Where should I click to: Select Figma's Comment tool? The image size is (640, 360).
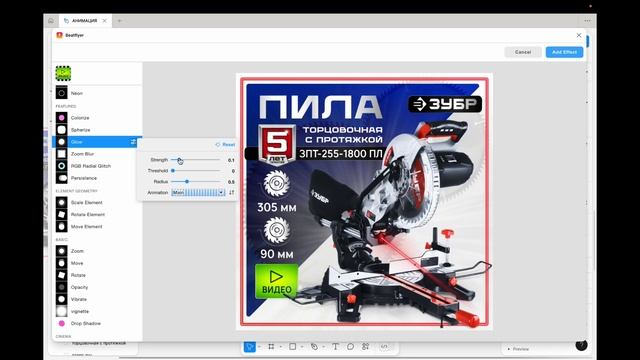(350, 347)
